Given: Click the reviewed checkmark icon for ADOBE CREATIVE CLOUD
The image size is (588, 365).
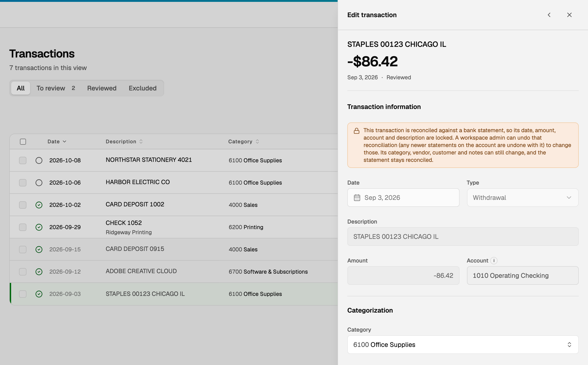Looking at the screenshot, I should (x=39, y=272).
